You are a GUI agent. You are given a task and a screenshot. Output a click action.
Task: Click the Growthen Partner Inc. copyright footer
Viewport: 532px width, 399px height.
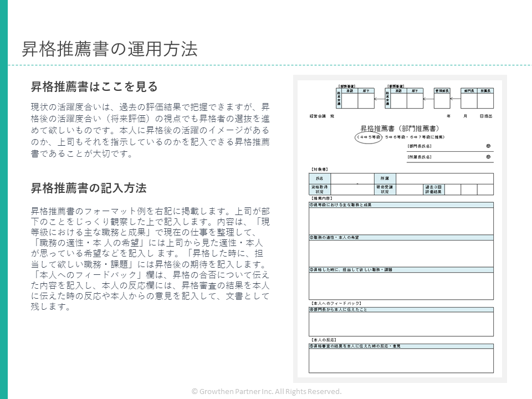click(266, 391)
